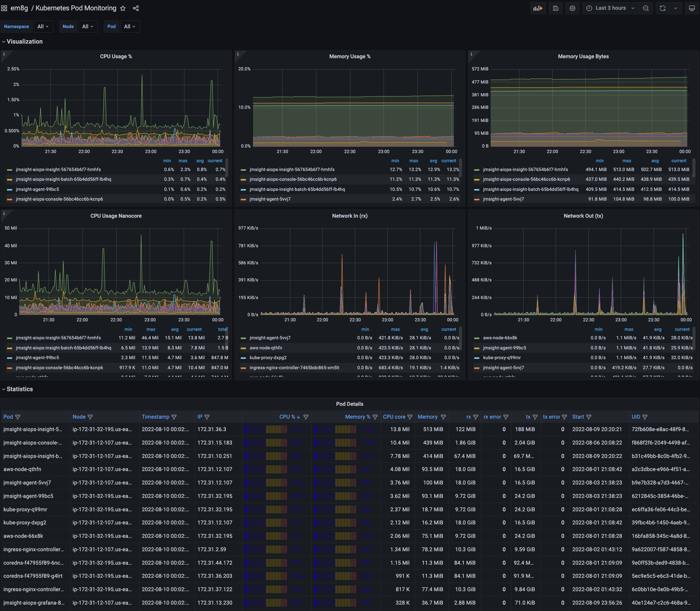700x611 pixels.
Task: Show info for CPU Usage Nanocore panel
Action: (4, 213)
